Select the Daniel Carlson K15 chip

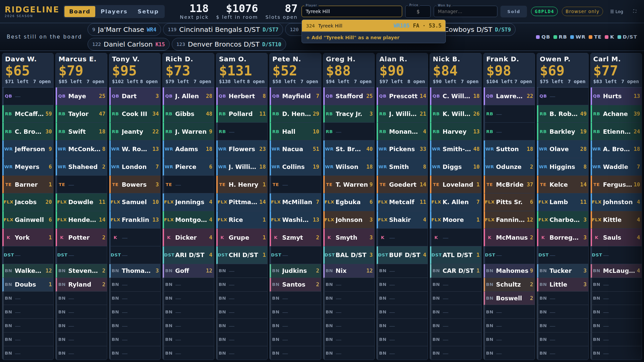(128, 44)
